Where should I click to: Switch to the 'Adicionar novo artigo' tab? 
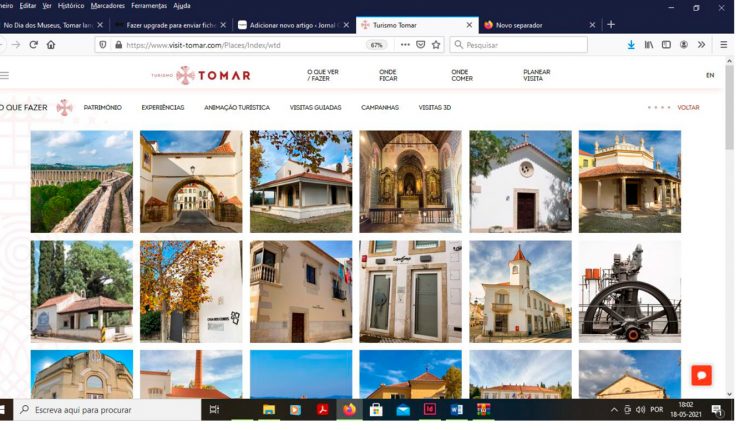pos(290,24)
